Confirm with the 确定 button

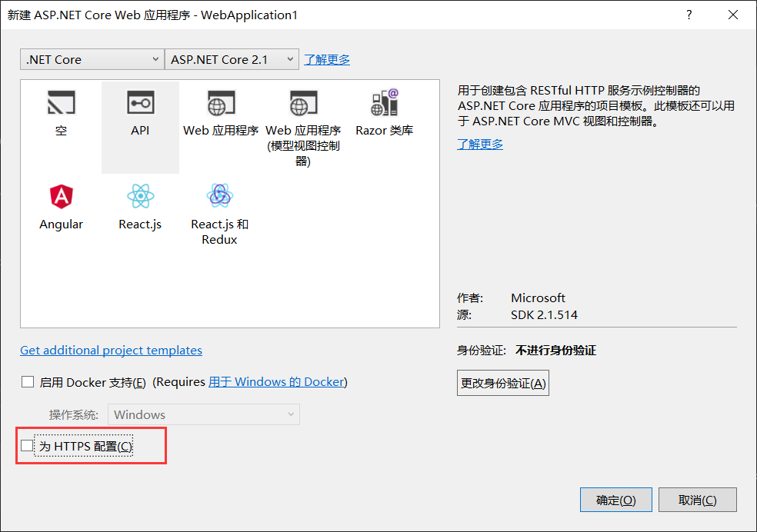click(x=616, y=500)
